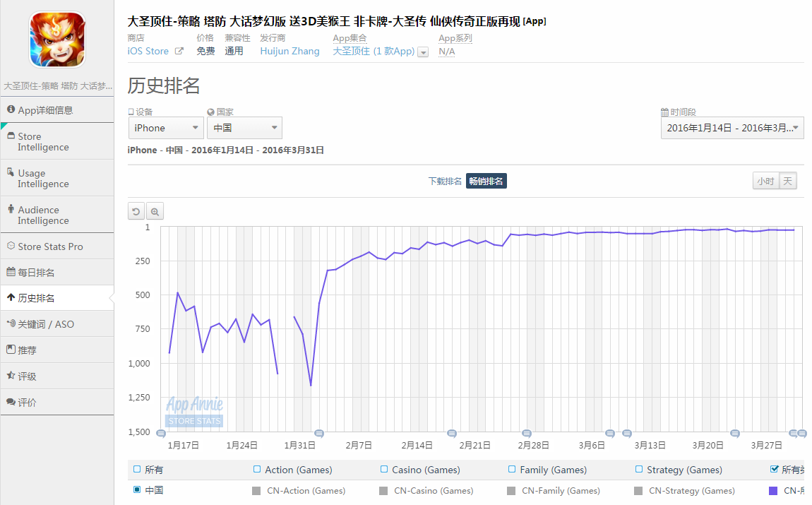Select the 畅销排名 tab

[x=486, y=182]
